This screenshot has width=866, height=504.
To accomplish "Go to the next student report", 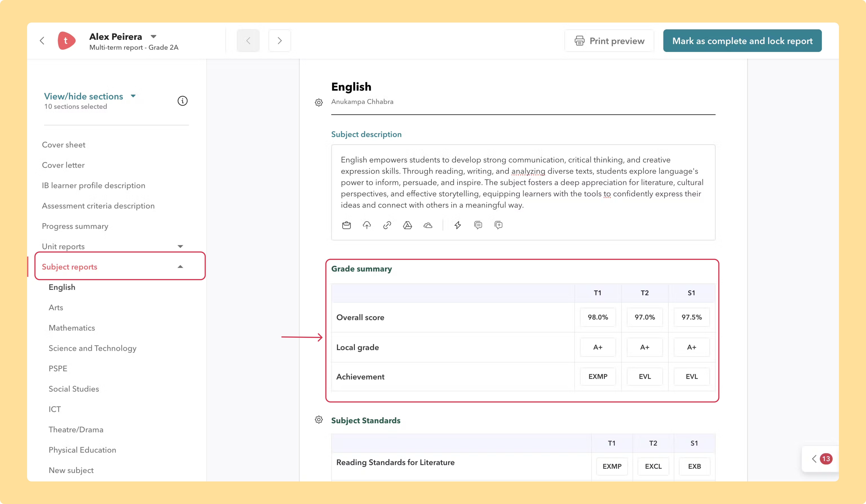I will click(280, 41).
